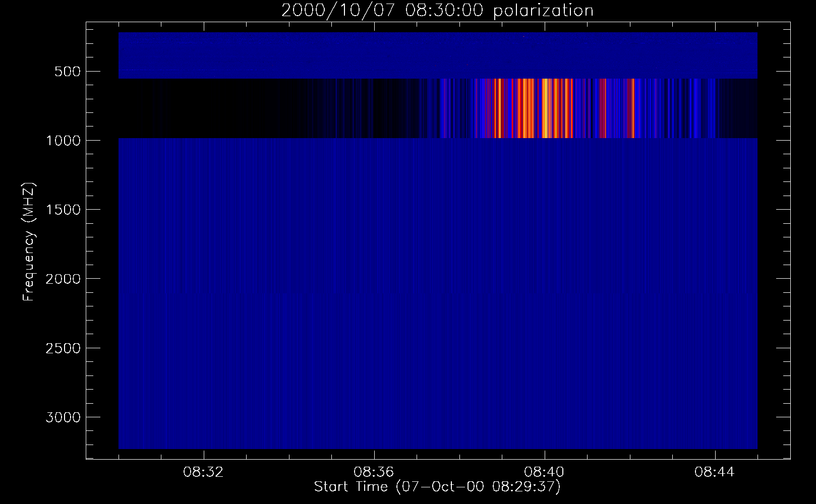816x504 pixels.
Task: Select the 2000 frequency axis label
Action: point(63,279)
